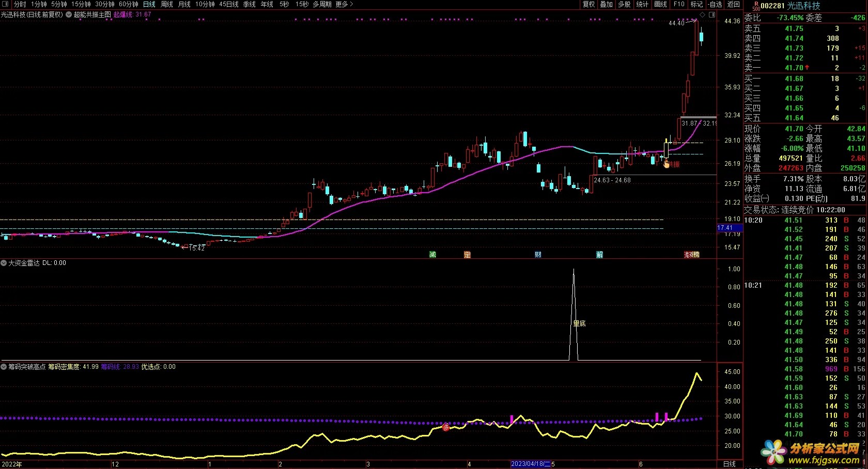Switch to 5分钟 period
Viewport: 868px width, 469px height.
[x=59, y=4]
